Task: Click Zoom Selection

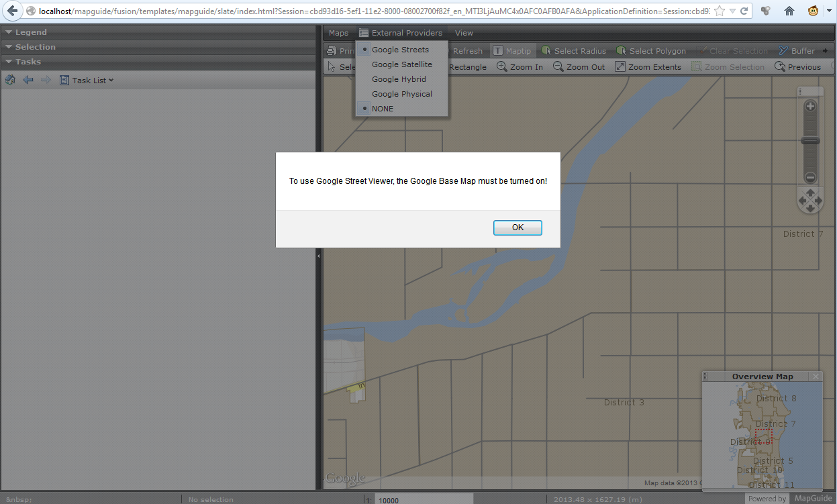Action: point(729,67)
